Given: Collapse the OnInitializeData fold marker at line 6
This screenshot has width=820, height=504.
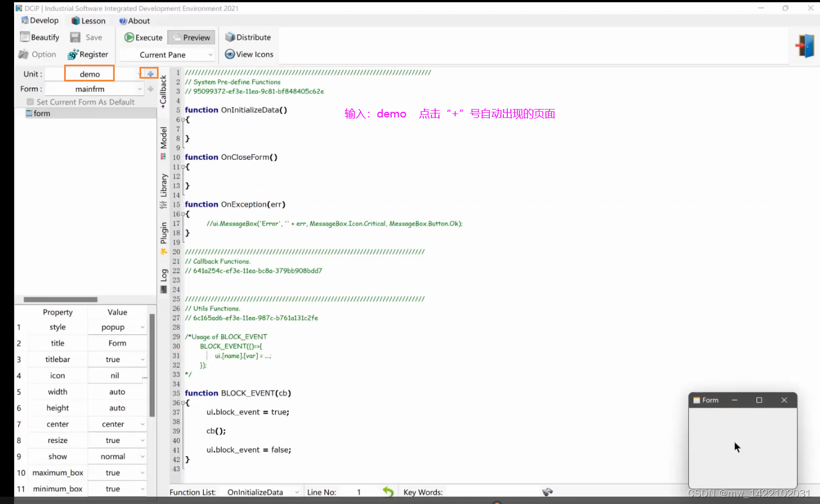Looking at the screenshot, I should (x=183, y=120).
